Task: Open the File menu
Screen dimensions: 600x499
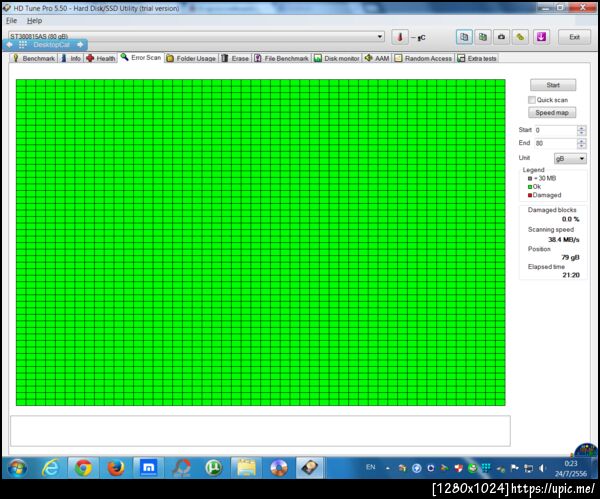Action: tap(11, 21)
